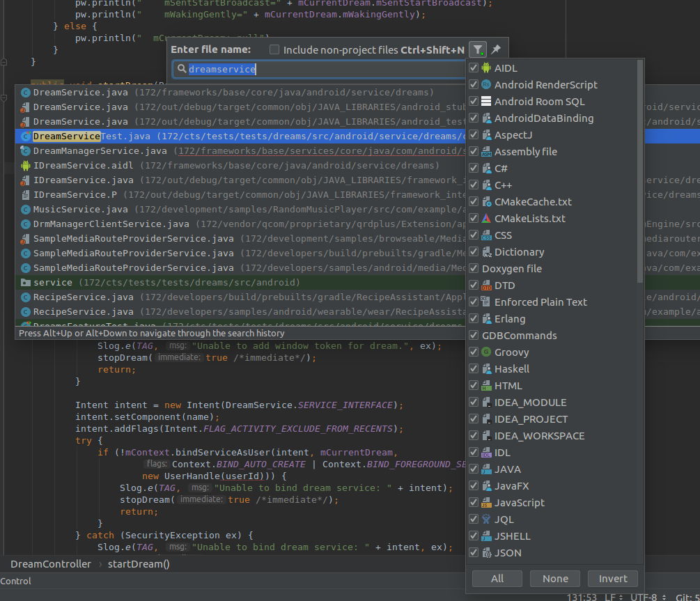Click the CMakeCache.txt file icon

[486, 201]
